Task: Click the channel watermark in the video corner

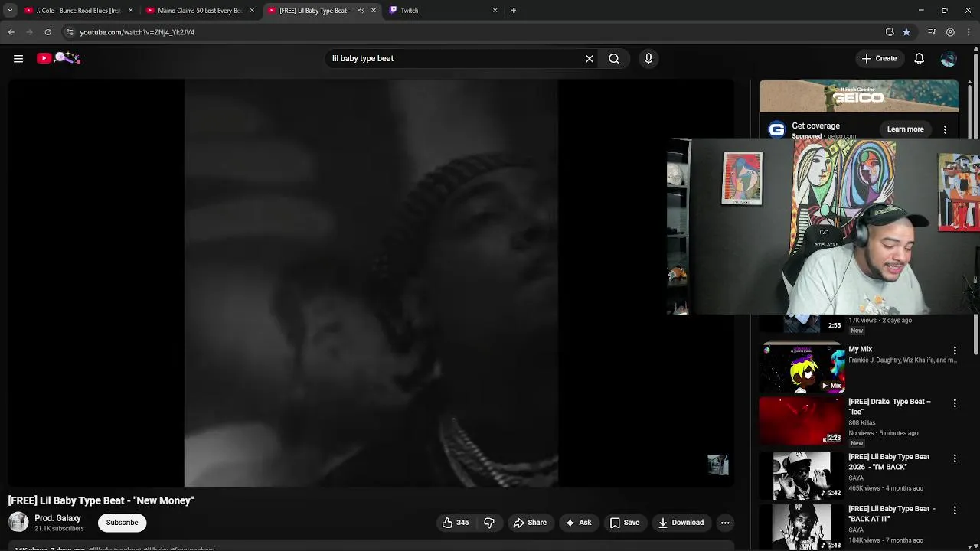Action: click(x=717, y=465)
